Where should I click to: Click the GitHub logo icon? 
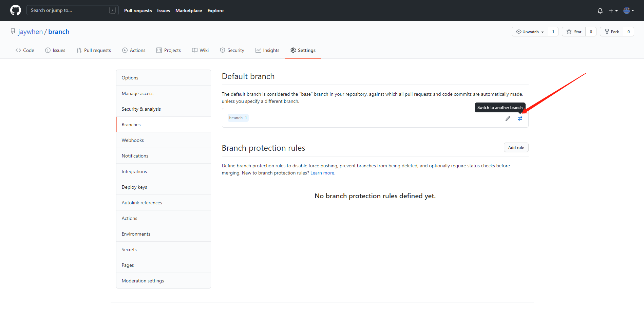click(x=16, y=10)
